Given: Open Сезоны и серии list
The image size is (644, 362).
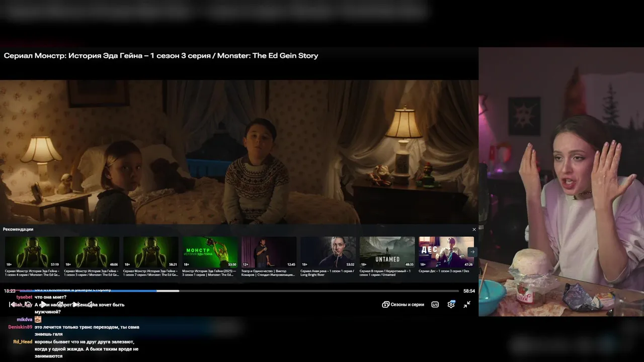Looking at the screenshot, I should click(x=403, y=304).
